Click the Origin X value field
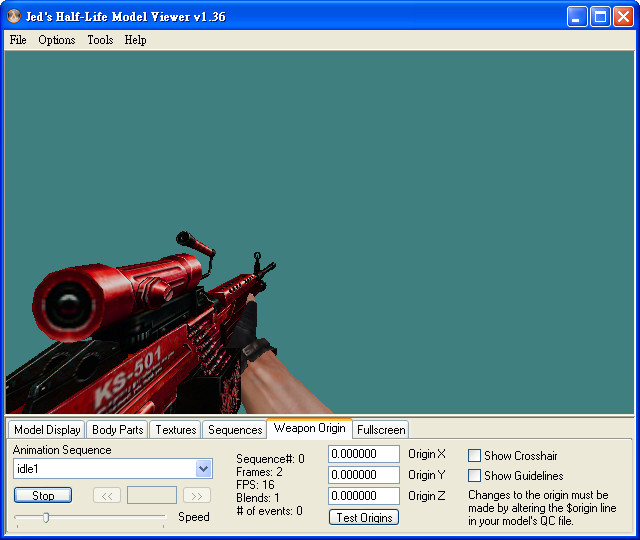The height and width of the screenshot is (540, 640). (x=364, y=454)
